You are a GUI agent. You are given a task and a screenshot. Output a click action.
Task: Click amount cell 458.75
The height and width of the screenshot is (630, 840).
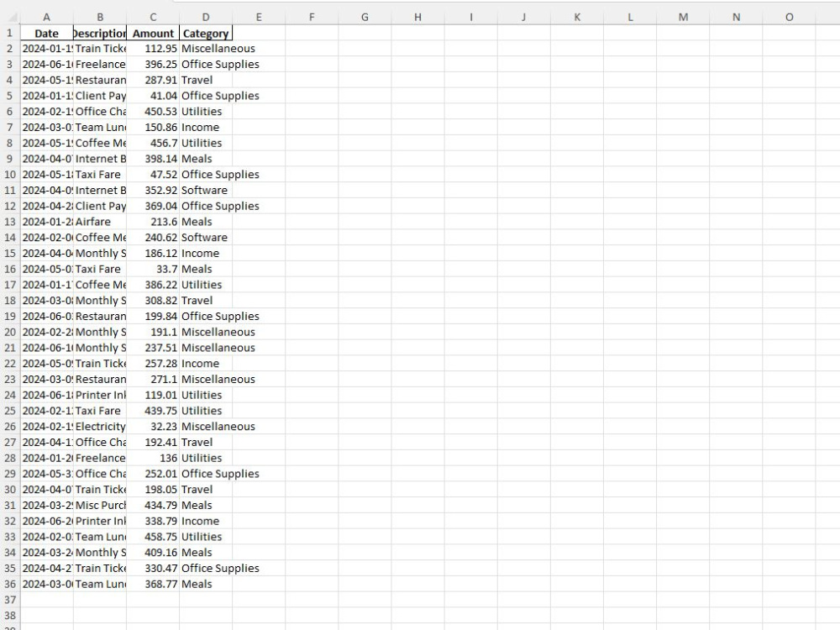click(x=153, y=537)
